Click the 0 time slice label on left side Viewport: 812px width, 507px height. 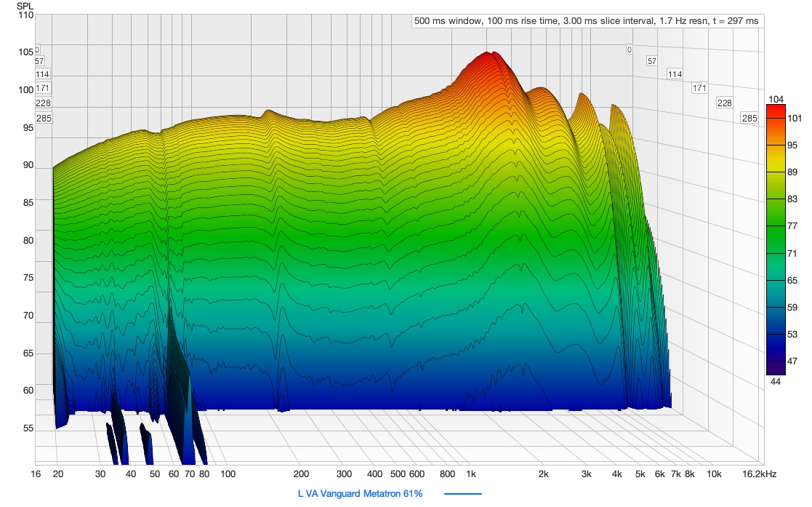(x=37, y=50)
